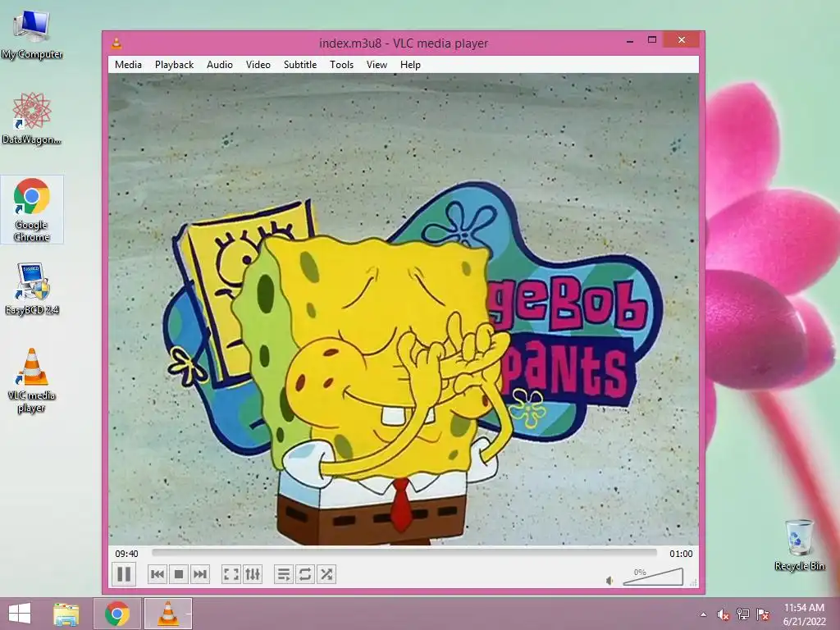Click VLC taskbar button
The height and width of the screenshot is (630, 840).
click(167, 614)
